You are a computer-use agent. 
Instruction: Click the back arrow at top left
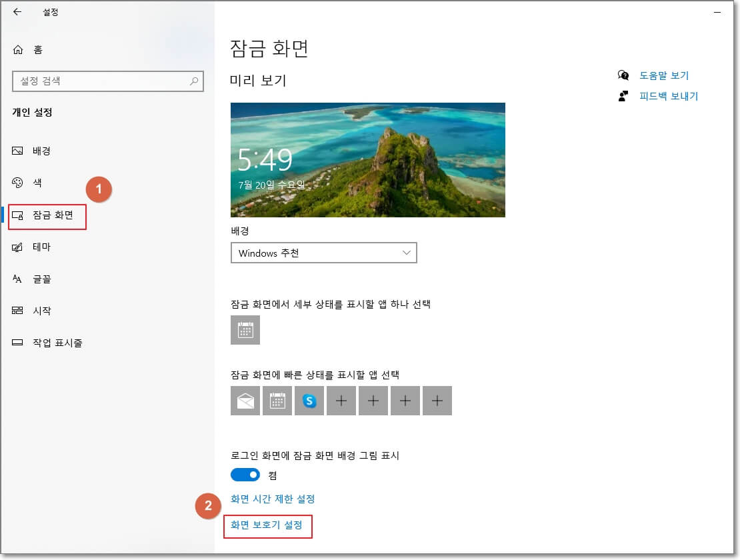pyautogui.click(x=16, y=12)
